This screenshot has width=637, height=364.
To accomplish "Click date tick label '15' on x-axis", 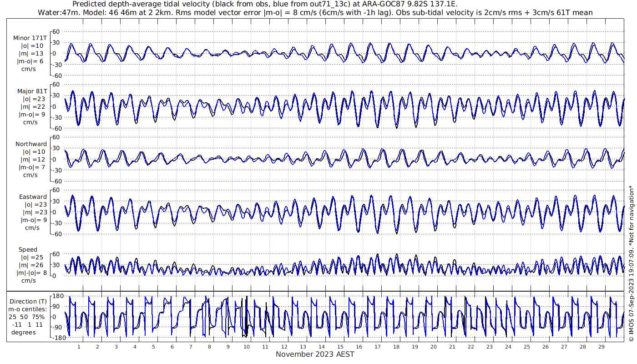I will tap(340, 346).
